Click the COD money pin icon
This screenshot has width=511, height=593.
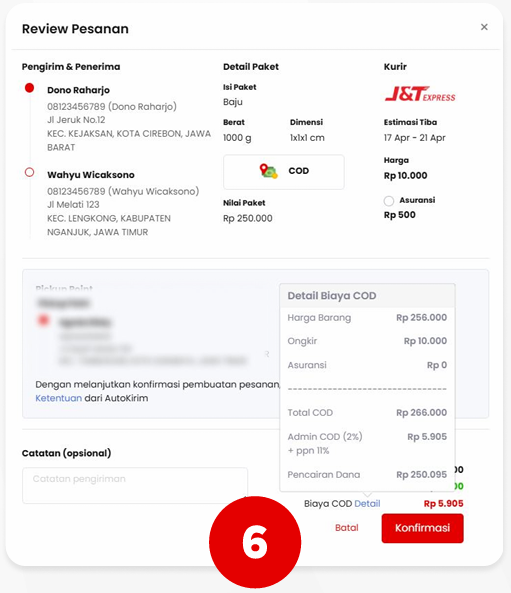(269, 171)
